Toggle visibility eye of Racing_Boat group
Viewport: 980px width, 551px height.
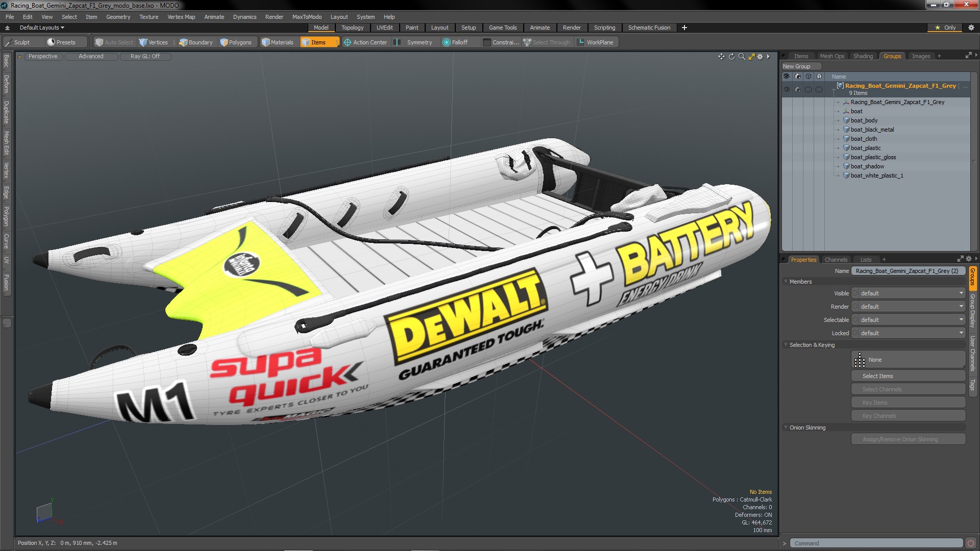click(787, 89)
